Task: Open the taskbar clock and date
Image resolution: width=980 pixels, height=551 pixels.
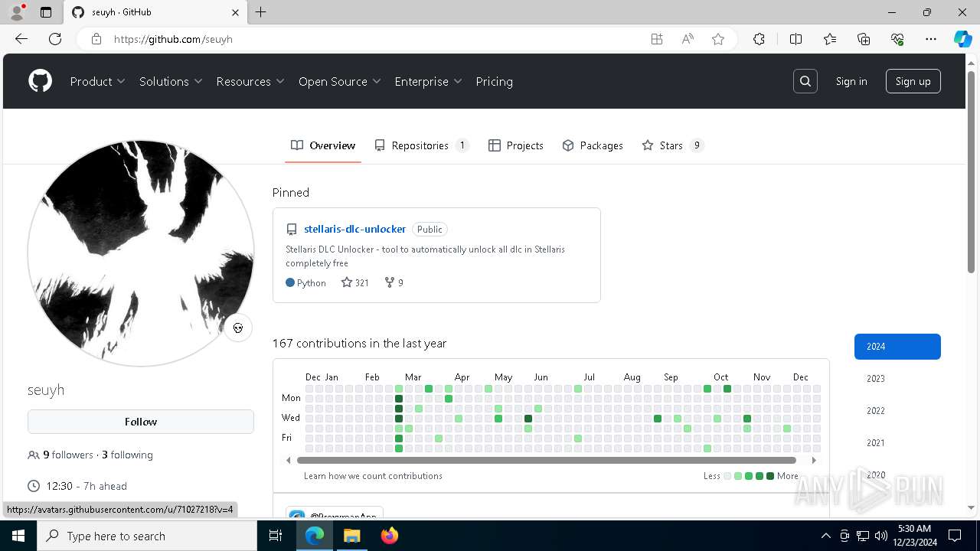Action: coord(913,536)
